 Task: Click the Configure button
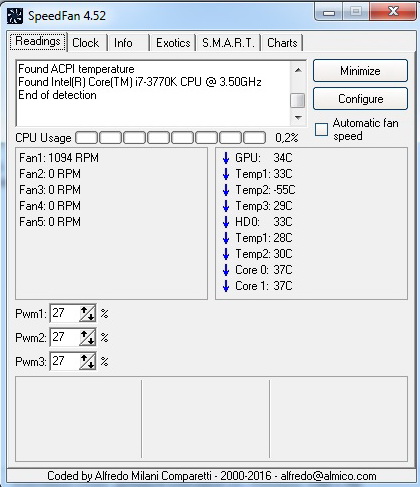pos(360,99)
